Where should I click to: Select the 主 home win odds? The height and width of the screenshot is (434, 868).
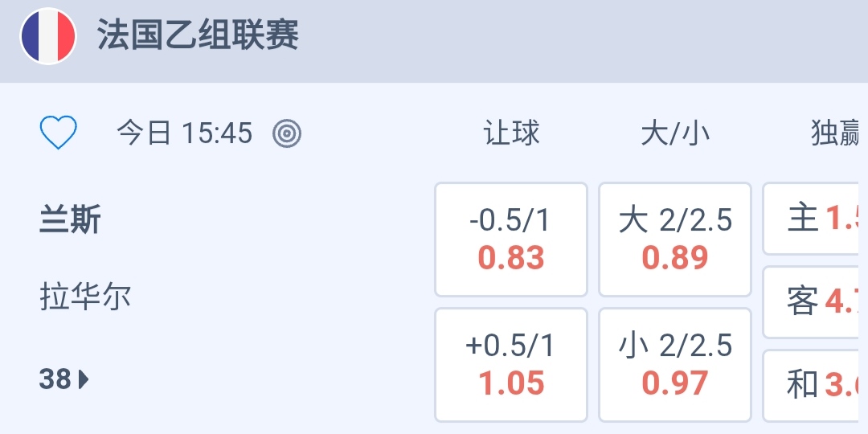click(x=815, y=219)
